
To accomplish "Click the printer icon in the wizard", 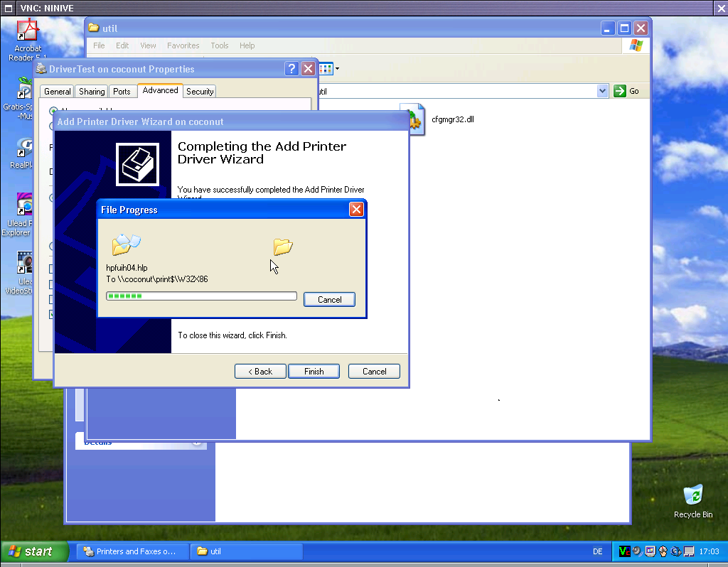I will coord(137,164).
